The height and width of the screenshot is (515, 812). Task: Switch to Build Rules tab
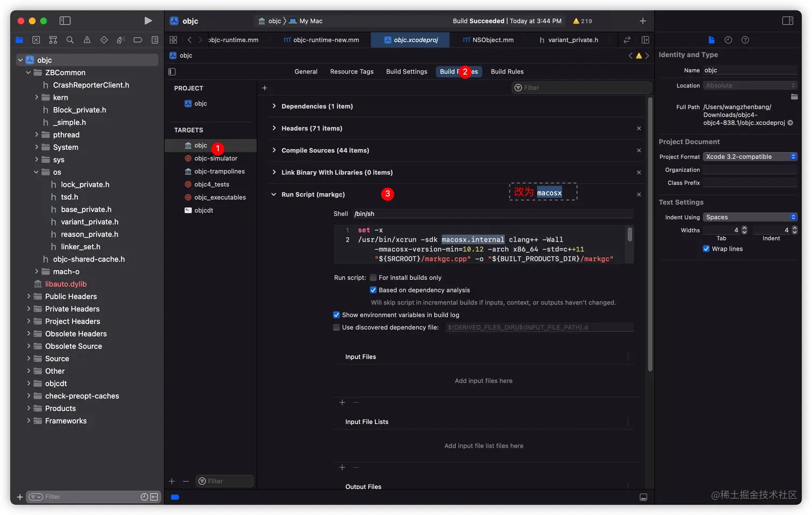tap(507, 71)
